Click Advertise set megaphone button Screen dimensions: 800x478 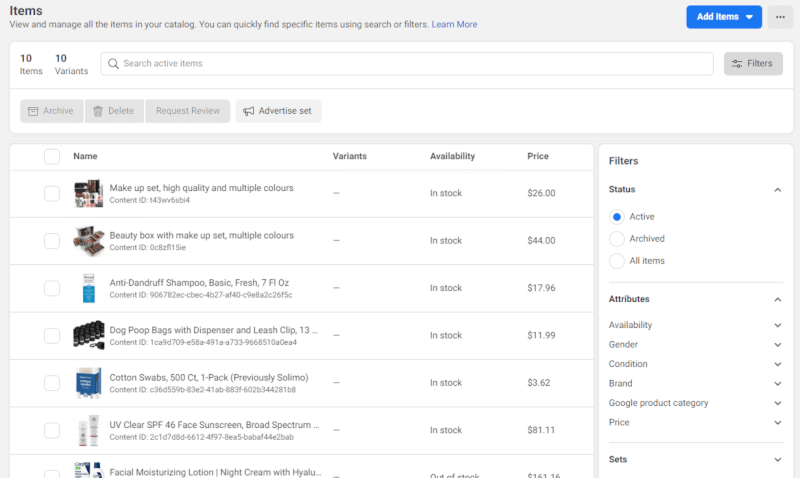tap(278, 111)
